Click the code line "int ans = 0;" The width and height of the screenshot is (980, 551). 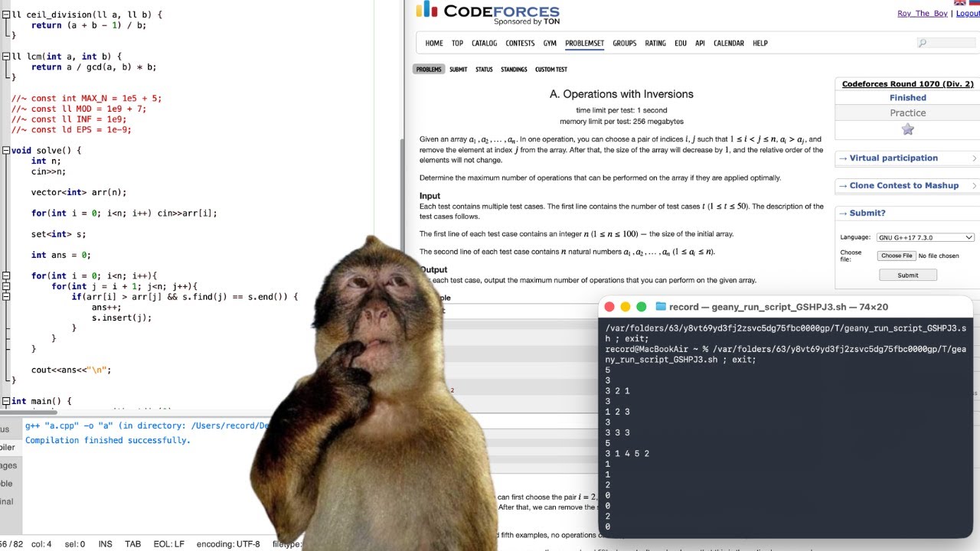click(61, 255)
